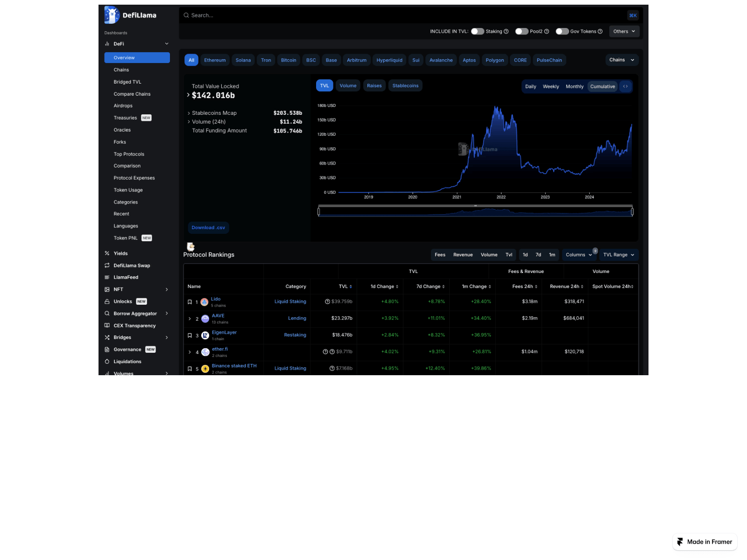Toggle Gov Tokens inclusion in TVL
747x560 pixels.
coord(562,31)
